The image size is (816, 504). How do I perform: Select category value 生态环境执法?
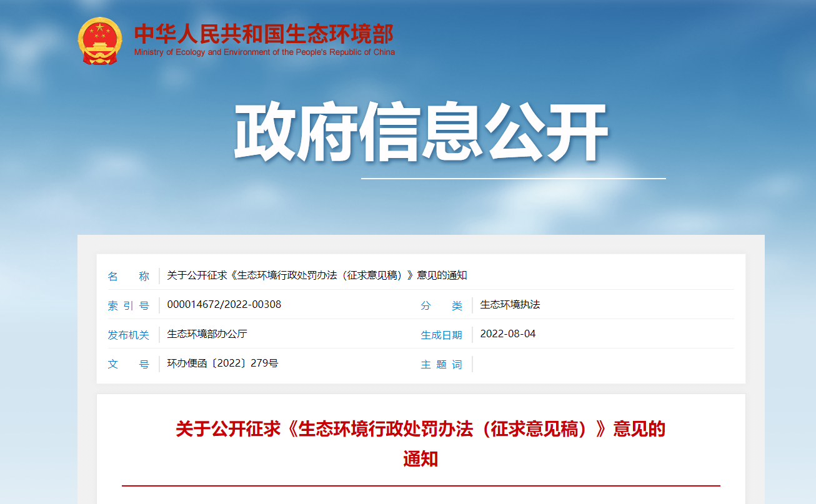pyautogui.click(x=510, y=305)
